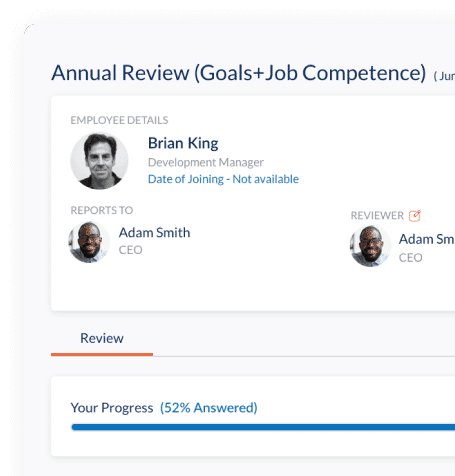
Task: Click the 52% Answered text
Action: (x=209, y=408)
